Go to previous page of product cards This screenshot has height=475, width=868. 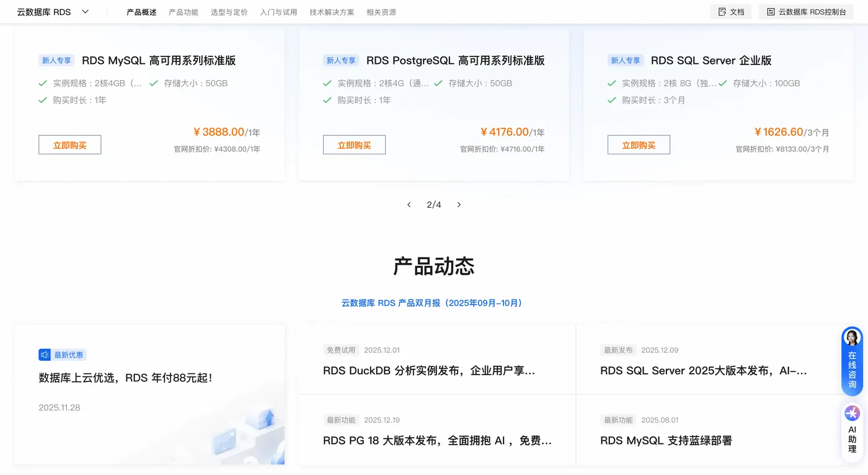[409, 205]
